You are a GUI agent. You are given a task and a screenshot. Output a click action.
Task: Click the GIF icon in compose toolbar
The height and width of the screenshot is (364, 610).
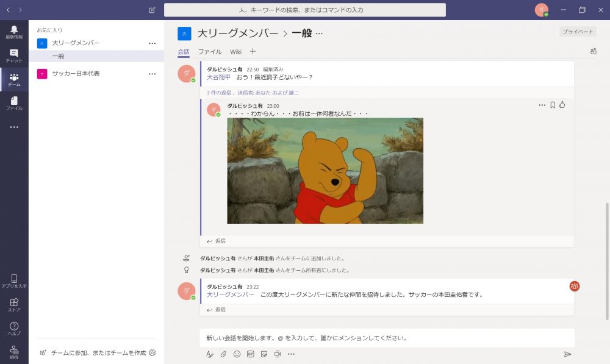pos(250,354)
